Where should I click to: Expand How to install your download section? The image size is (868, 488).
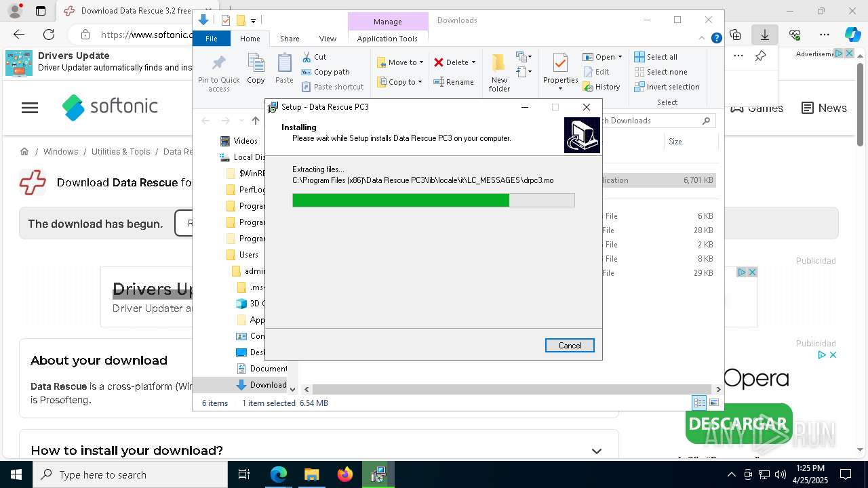point(597,451)
